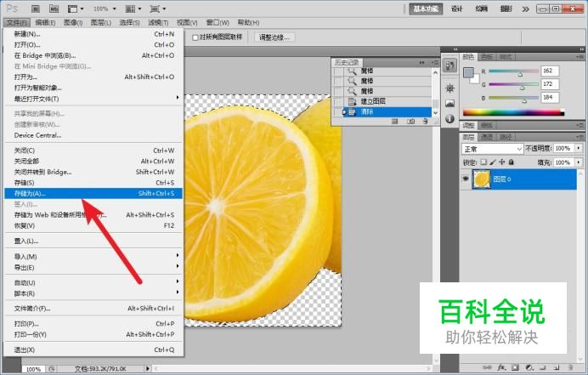Viewport: 588px width, 375px height.
Task: Add a layer style with fx icon
Action: point(501,367)
